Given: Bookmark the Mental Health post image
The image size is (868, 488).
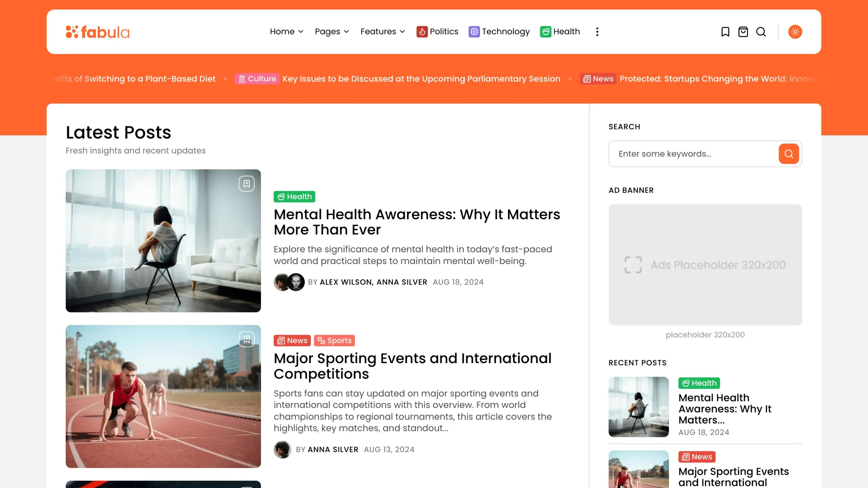Looking at the screenshot, I should (x=246, y=184).
